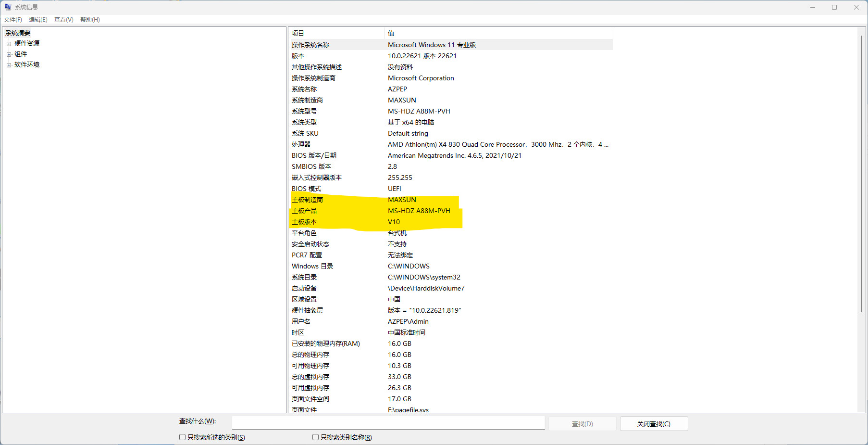
Task: Select the 总的虚拟内存 row
Action: tap(451, 377)
